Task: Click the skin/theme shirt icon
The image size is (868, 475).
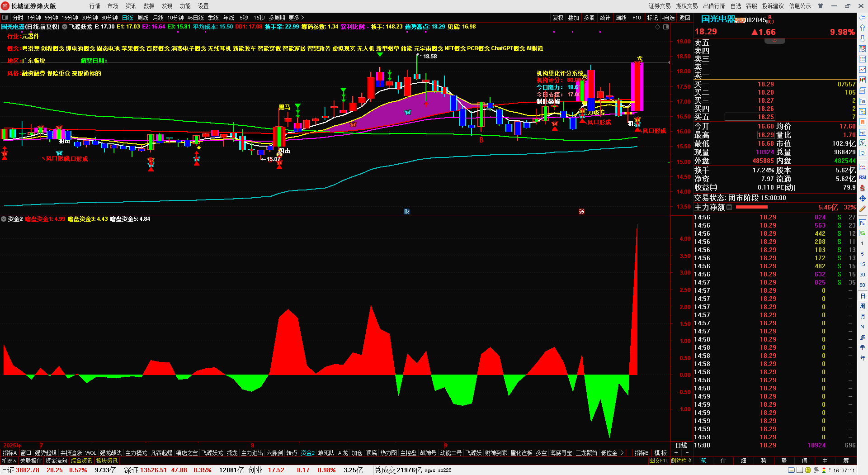Action: (x=820, y=6)
